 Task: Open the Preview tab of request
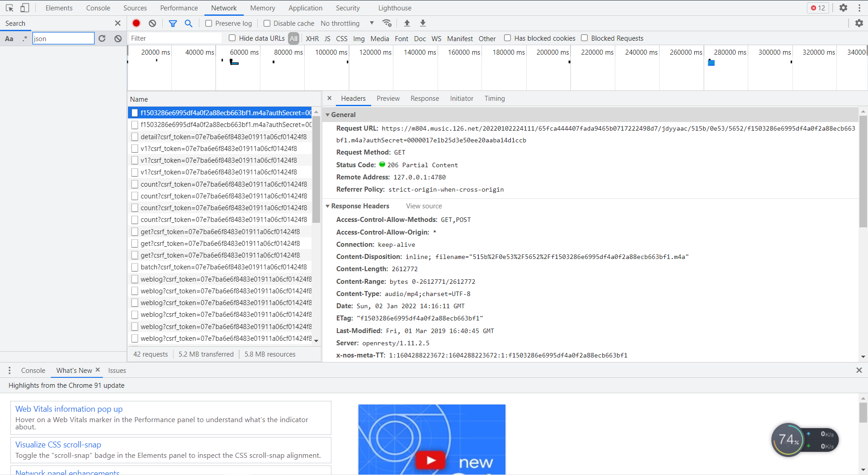tap(388, 99)
